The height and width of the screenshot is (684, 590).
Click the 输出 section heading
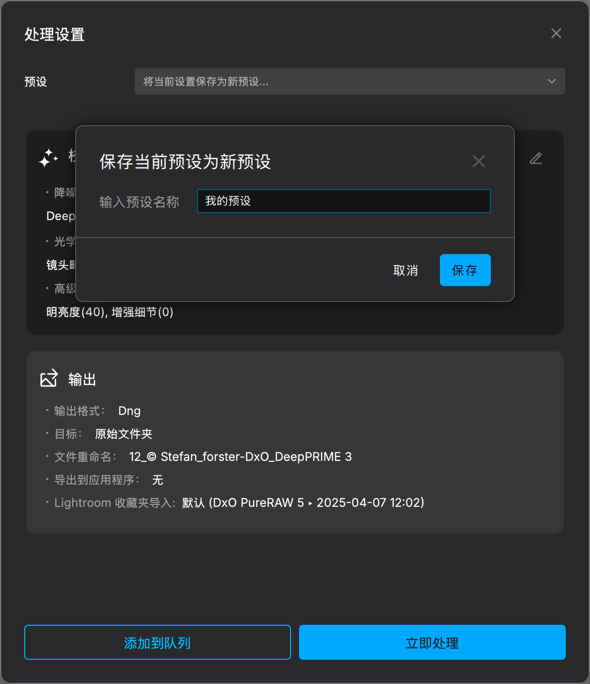click(82, 379)
